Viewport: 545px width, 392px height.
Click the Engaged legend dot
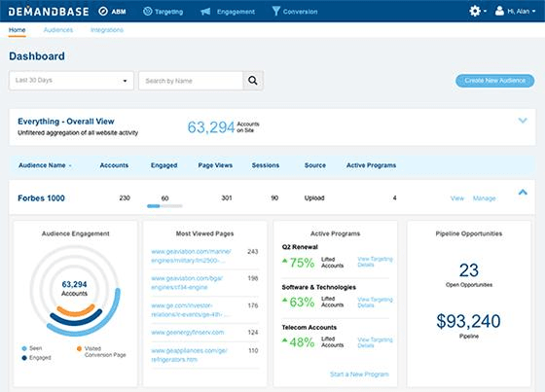click(24, 358)
